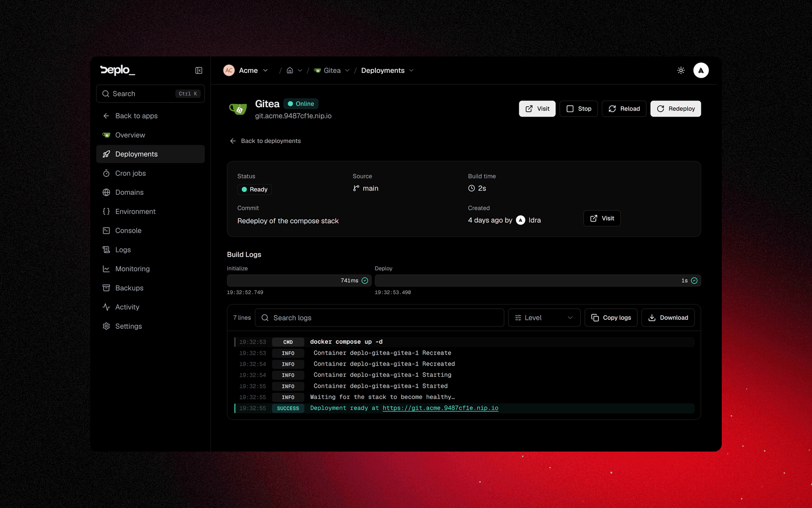Viewport: 812px width, 508px height.
Task: Open Console in the sidebar
Action: pyautogui.click(x=150, y=230)
